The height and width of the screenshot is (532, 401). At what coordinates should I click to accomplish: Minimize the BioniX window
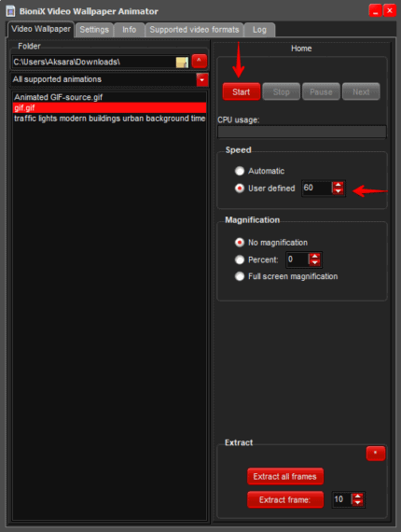pos(375,11)
